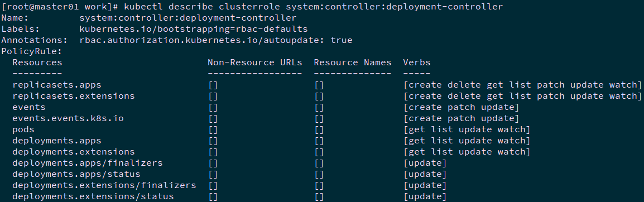Click 'system:controller:deployment-controller' in the Name line
This screenshot has width=644, height=202.
[188, 18]
